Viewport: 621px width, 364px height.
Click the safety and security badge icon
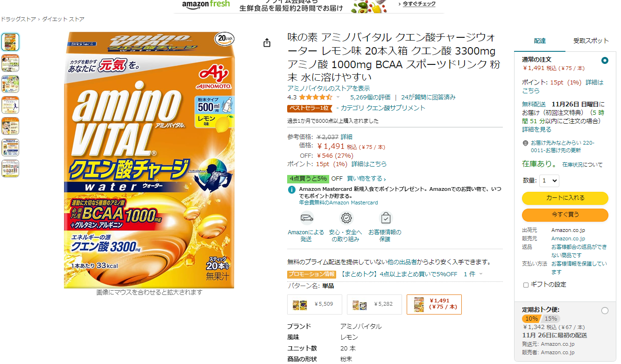346,218
